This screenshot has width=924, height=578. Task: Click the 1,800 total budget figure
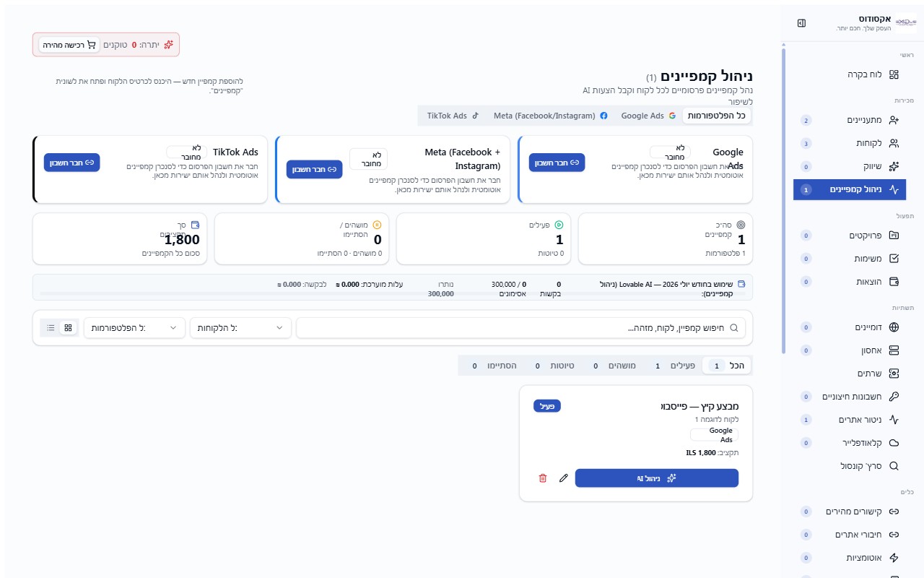[x=182, y=240]
